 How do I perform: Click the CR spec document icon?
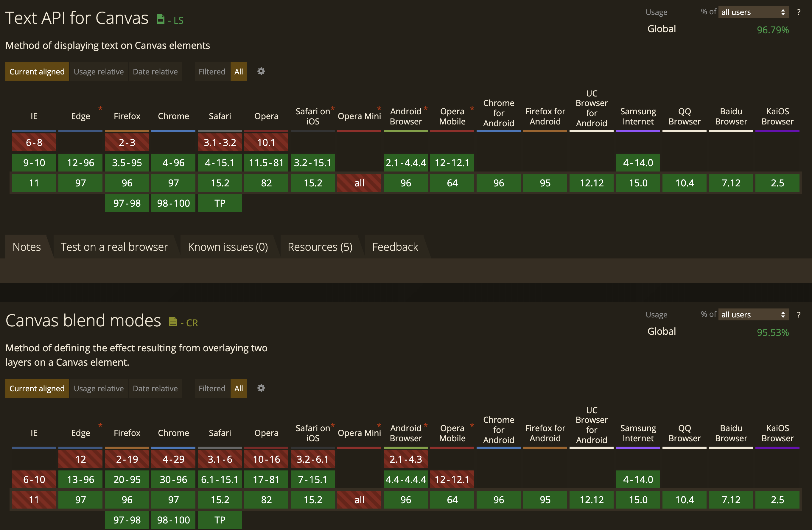pos(173,322)
